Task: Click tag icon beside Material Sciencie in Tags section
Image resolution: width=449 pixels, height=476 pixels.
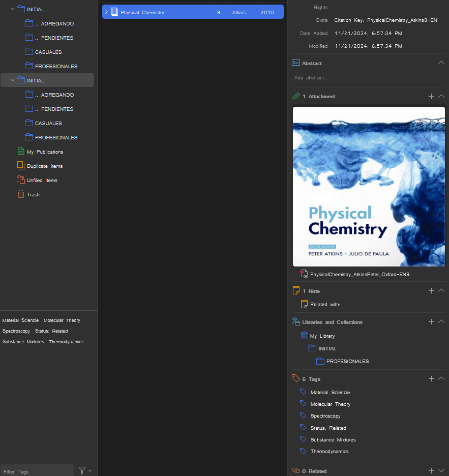Action: (303, 392)
